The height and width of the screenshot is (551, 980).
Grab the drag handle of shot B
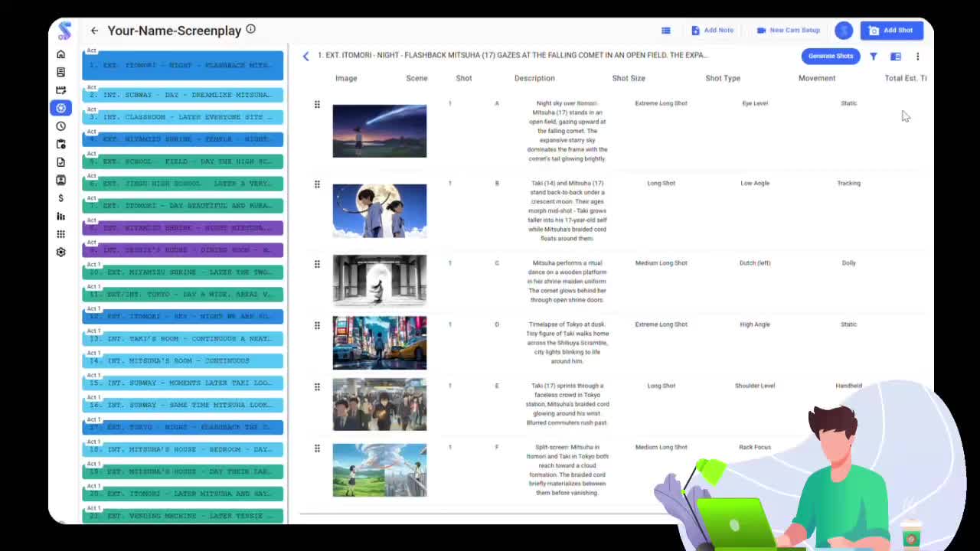317,184
